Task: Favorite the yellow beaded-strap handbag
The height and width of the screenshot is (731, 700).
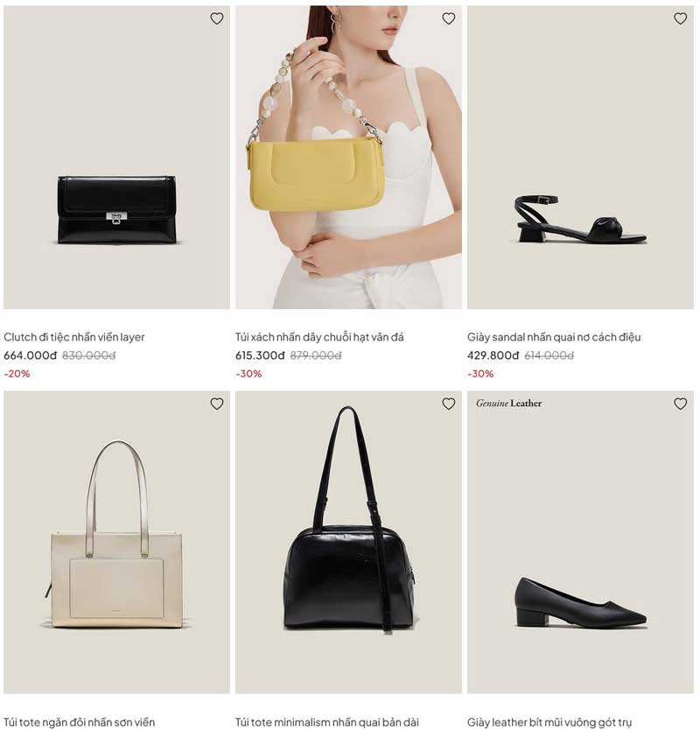Action: point(448,18)
